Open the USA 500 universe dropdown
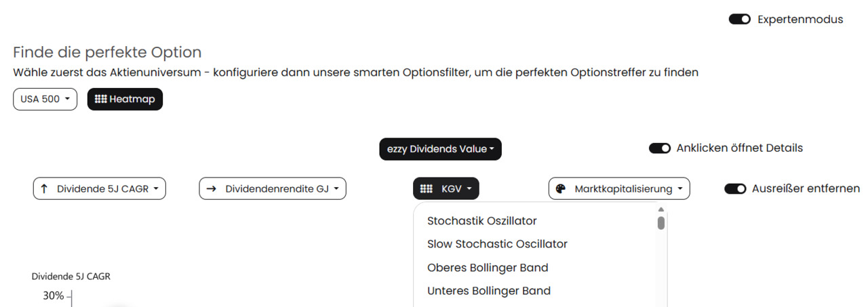The height and width of the screenshot is (307, 868). tap(45, 99)
